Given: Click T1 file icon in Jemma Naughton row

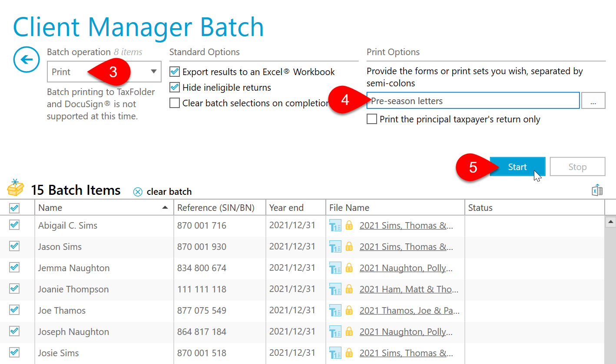Looking at the screenshot, I should [x=335, y=268].
